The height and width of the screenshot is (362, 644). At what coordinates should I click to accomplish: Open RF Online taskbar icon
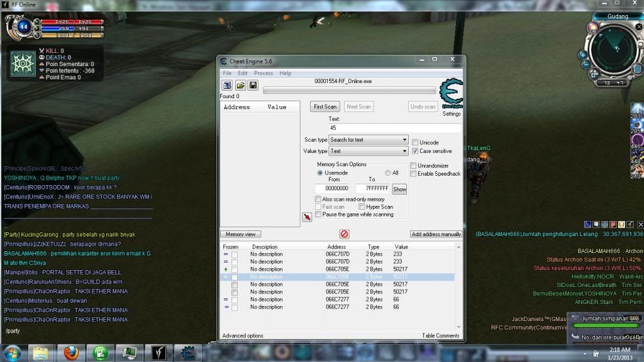coord(158,353)
